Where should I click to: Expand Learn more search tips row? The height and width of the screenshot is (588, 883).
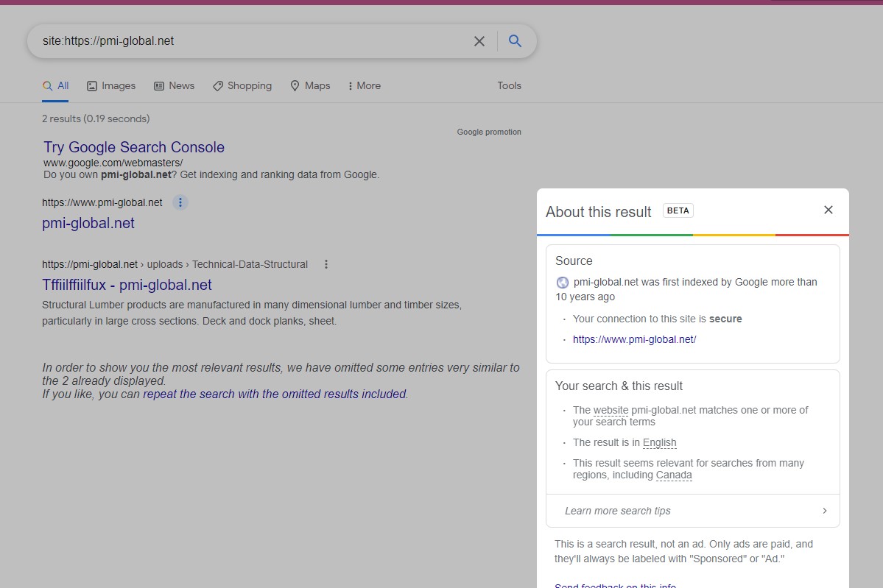[x=693, y=511]
